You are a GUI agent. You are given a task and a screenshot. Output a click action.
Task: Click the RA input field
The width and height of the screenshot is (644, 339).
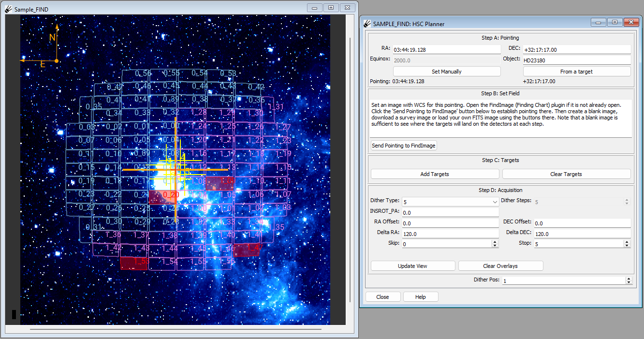point(447,49)
